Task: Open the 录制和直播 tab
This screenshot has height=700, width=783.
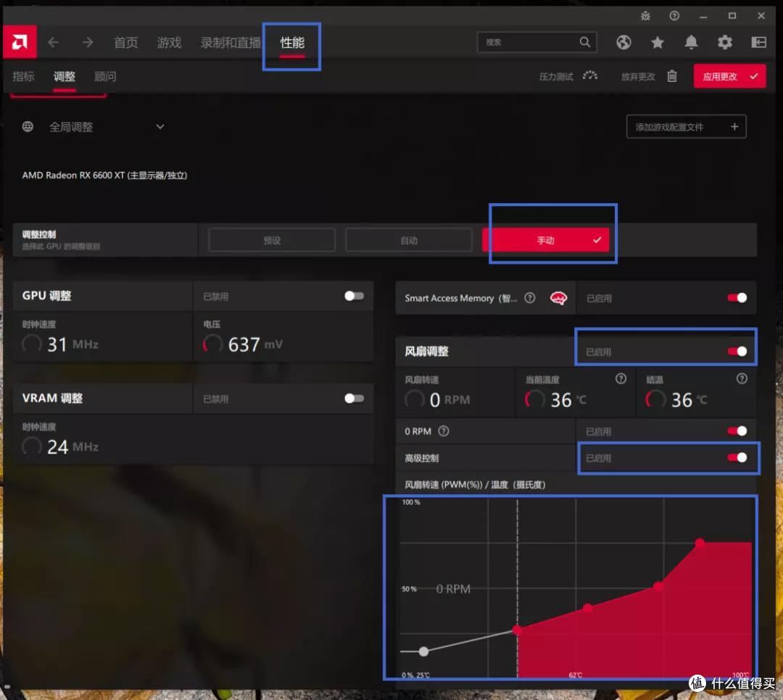Action: point(231,43)
